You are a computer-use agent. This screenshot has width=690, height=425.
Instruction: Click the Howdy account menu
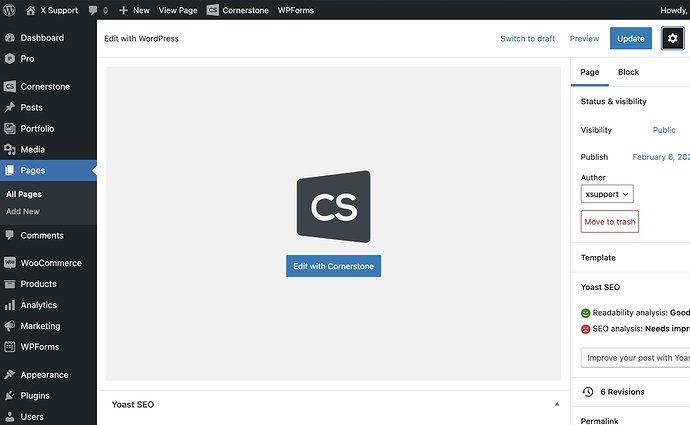pos(674,10)
